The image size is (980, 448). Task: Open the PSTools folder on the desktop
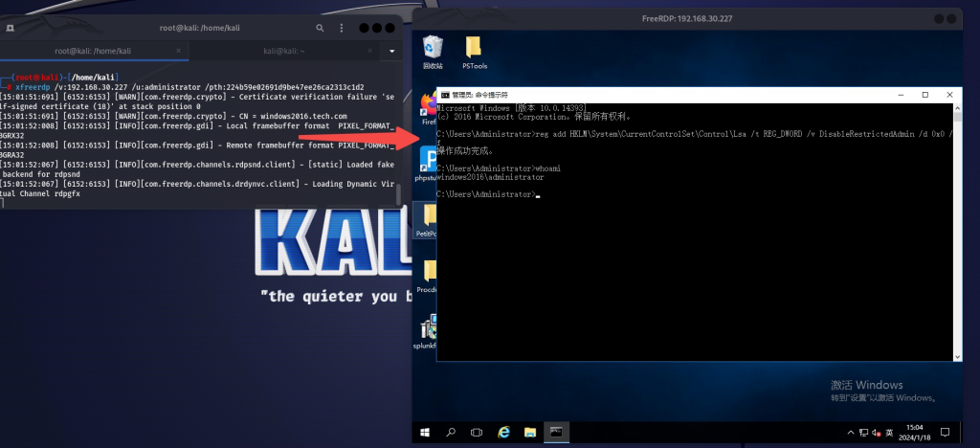(x=475, y=52)
